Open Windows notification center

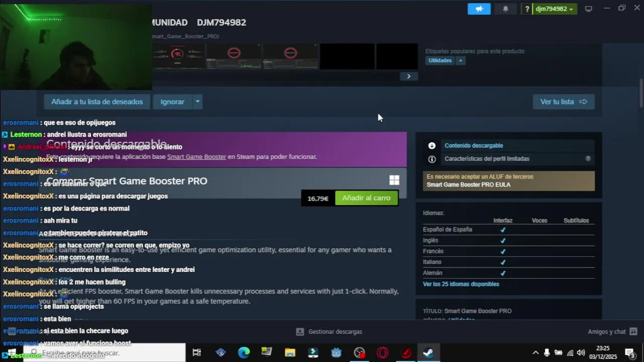pos(629,353)
